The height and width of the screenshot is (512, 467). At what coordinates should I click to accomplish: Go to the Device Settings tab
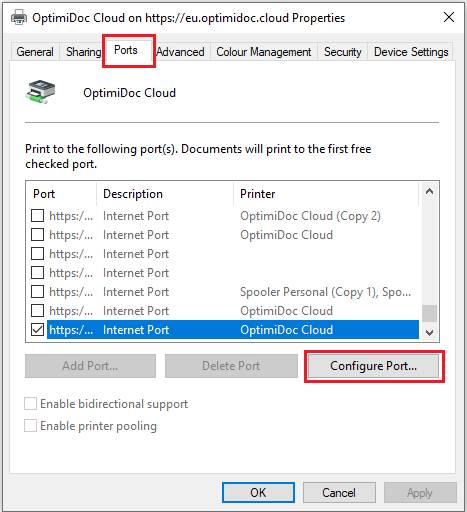pos(411,52)
